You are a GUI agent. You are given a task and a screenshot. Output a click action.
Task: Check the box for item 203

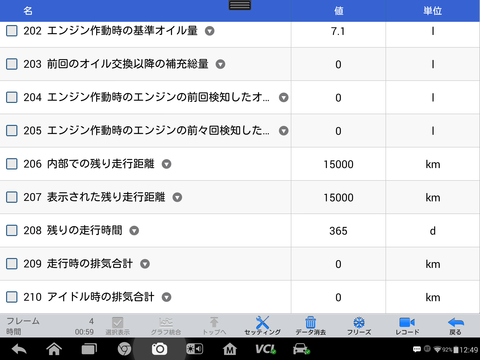tap(12, 64)
